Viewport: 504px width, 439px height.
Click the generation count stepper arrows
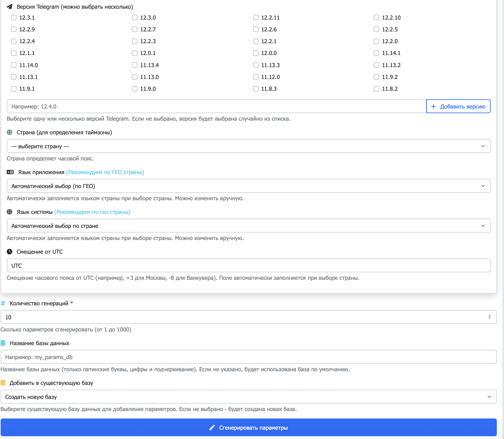[x=489, y=317]
